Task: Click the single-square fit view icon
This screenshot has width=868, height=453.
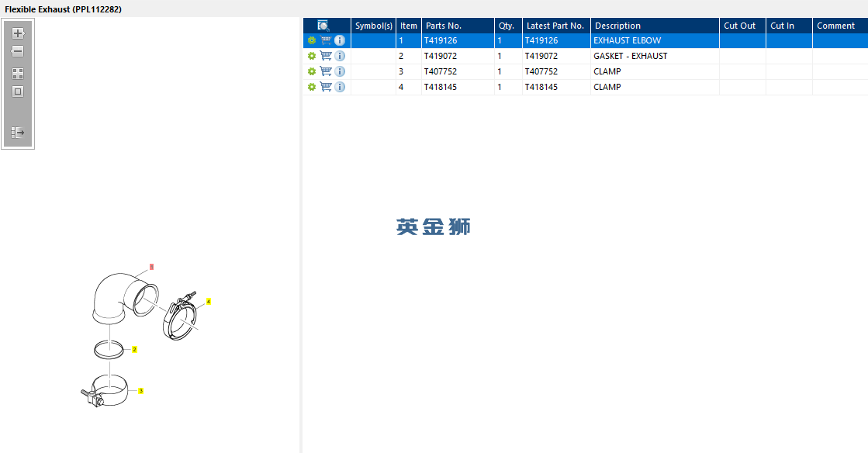Action: pos(18,92)
